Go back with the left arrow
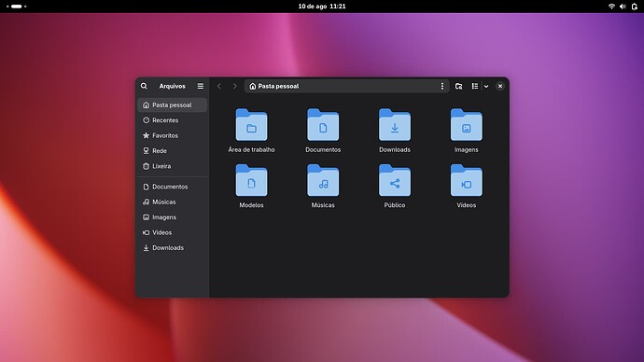The width and height of the screenshot is (644, 362). pos(219,86)
